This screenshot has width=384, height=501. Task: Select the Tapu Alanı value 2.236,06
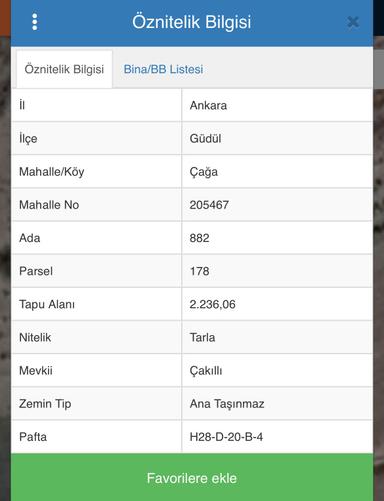click(x=212, y=304)
